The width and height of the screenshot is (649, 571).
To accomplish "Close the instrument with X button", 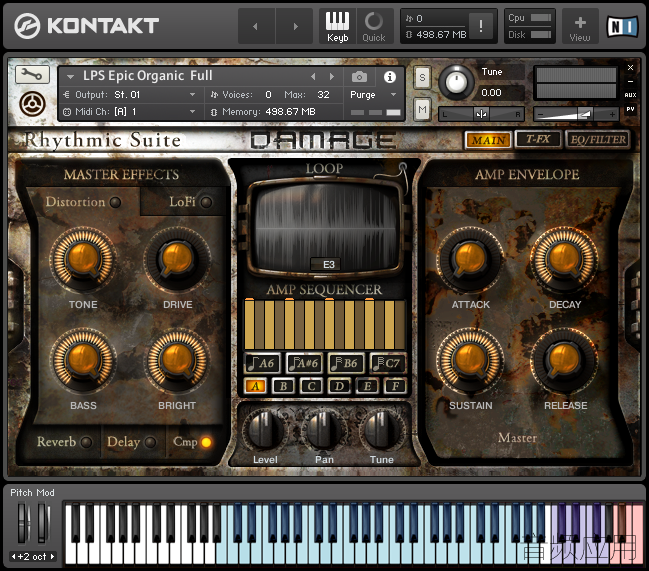I will pos(630,67).
